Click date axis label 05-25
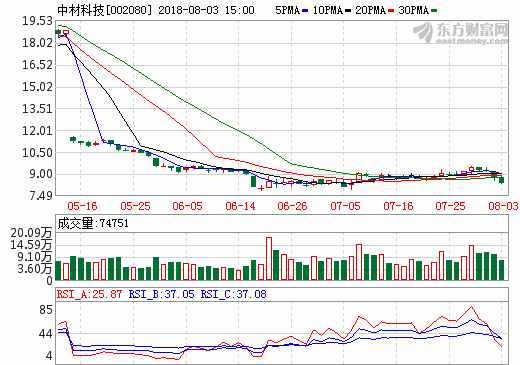Screen dimensions: 520x365 click(135, 206)
